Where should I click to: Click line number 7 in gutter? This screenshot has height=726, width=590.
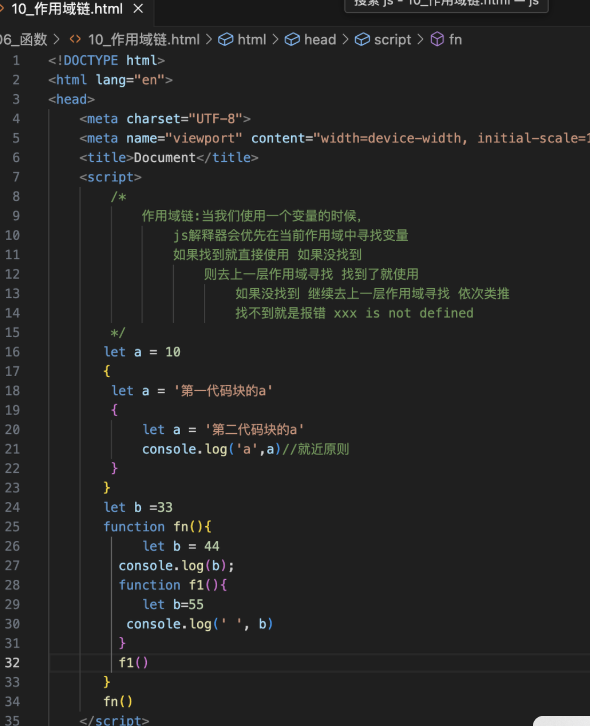click(x=16, y=177)
